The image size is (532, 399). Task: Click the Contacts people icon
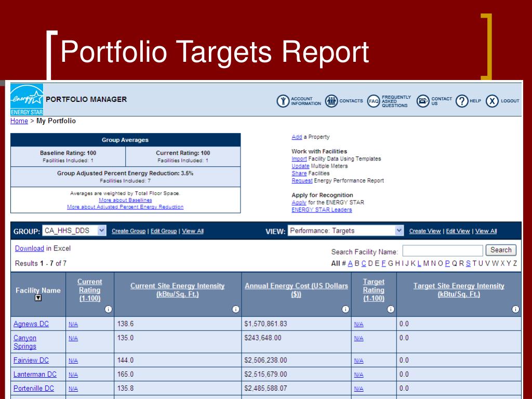click(331, 101)
